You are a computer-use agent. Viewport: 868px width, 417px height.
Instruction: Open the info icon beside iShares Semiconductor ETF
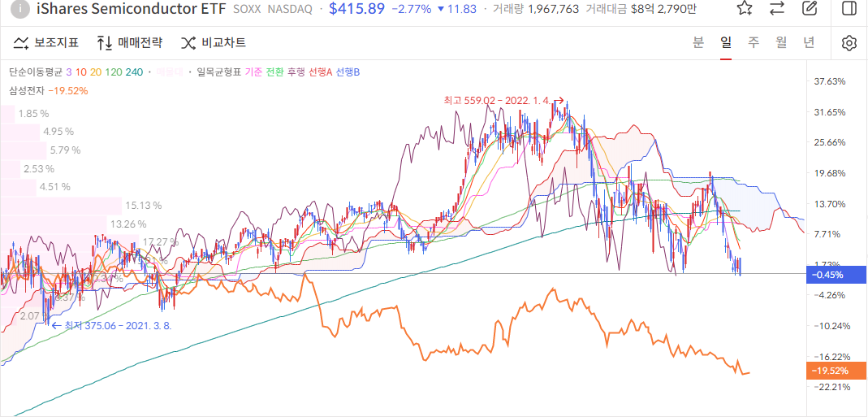tap(20, 8)
